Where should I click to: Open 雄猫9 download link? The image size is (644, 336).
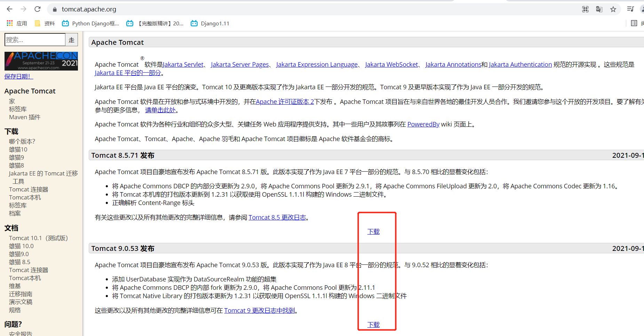pyautogui.click(x=16, y=157)
